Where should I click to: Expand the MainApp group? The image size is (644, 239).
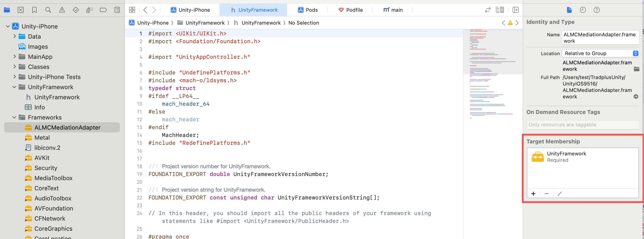pyautogui.click(x=14, y=57)
